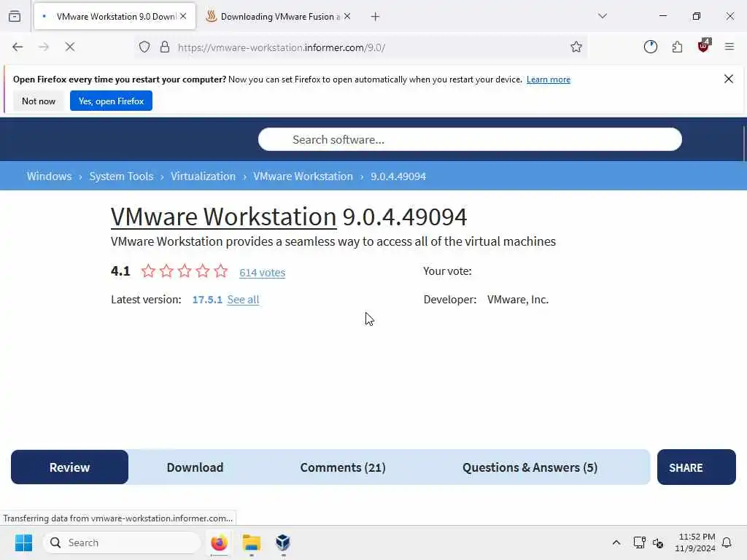This screenshot has width=747, height=560.
Task: Click the Search software field
Action: click(x=470, y=139)
